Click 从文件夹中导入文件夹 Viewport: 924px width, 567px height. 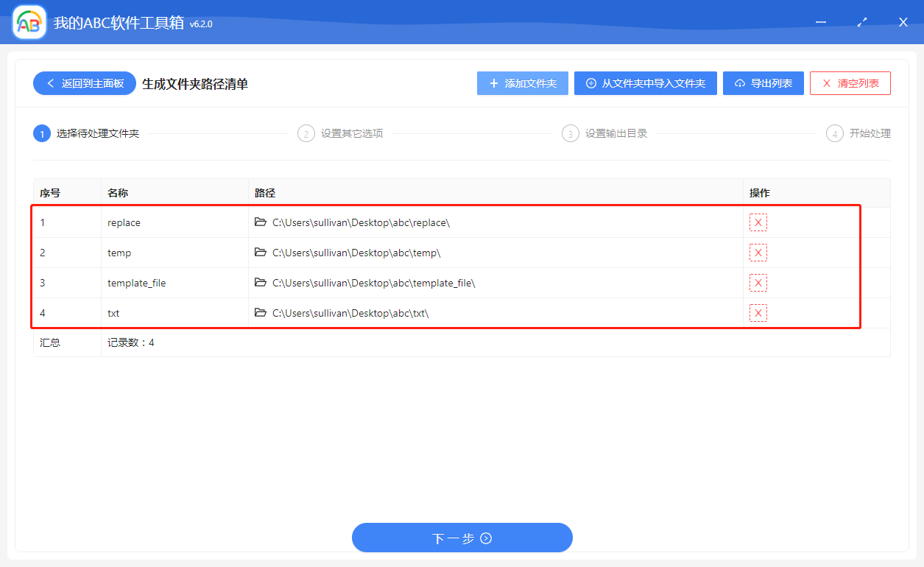645,82
